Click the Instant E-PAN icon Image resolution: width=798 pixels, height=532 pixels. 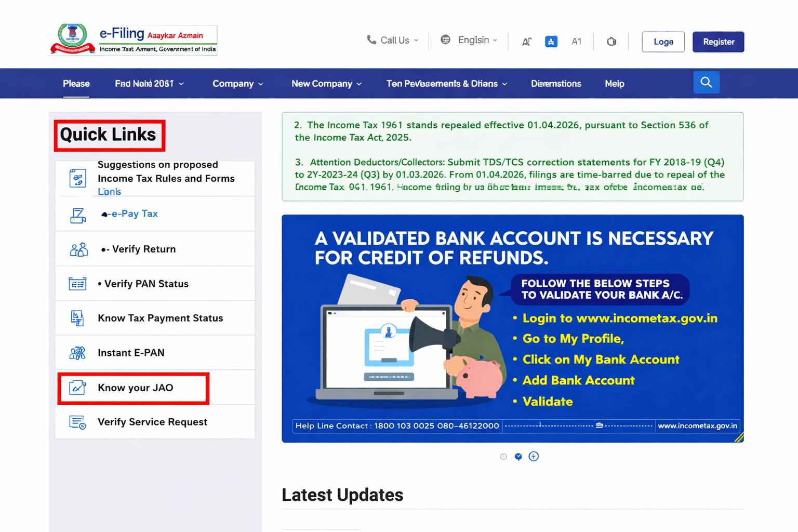tap(77, 353)
